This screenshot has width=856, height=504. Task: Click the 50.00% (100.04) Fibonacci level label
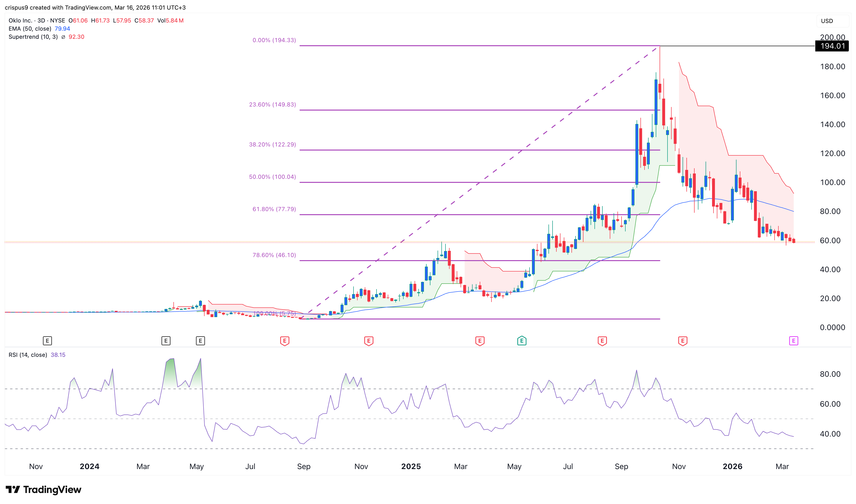pos(272,177)
